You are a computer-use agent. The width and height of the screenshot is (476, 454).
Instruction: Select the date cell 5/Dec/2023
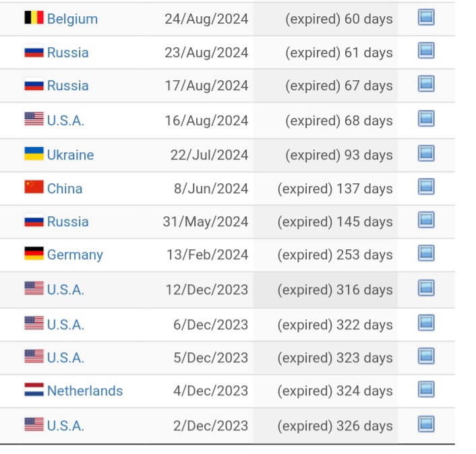(210, 358)
